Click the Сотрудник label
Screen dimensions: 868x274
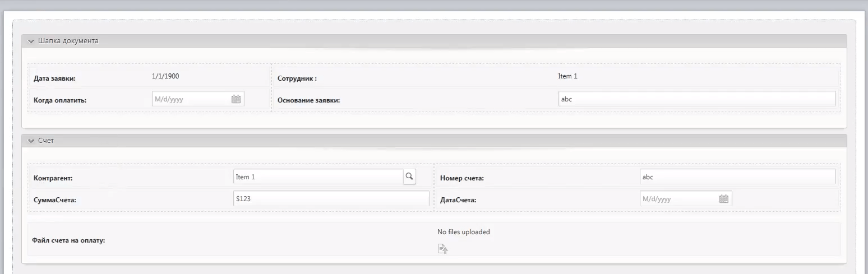click(x=297, y=78)
